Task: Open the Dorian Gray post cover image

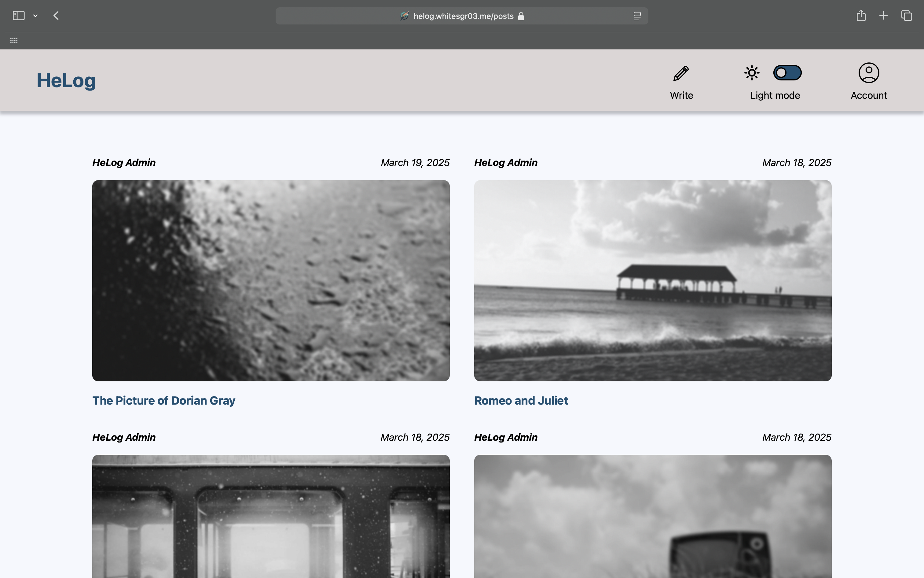Action: tap(271, 281)
